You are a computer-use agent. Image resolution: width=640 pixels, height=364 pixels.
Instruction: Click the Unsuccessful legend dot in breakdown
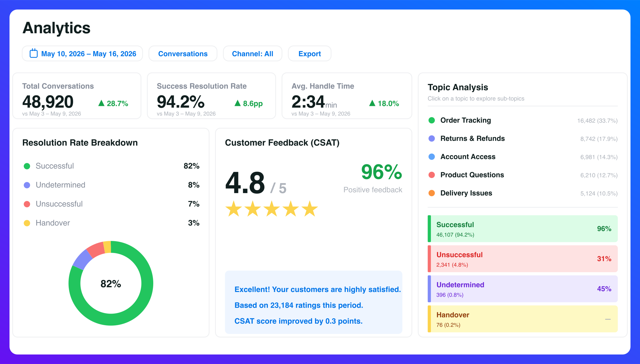pos(27,204)
